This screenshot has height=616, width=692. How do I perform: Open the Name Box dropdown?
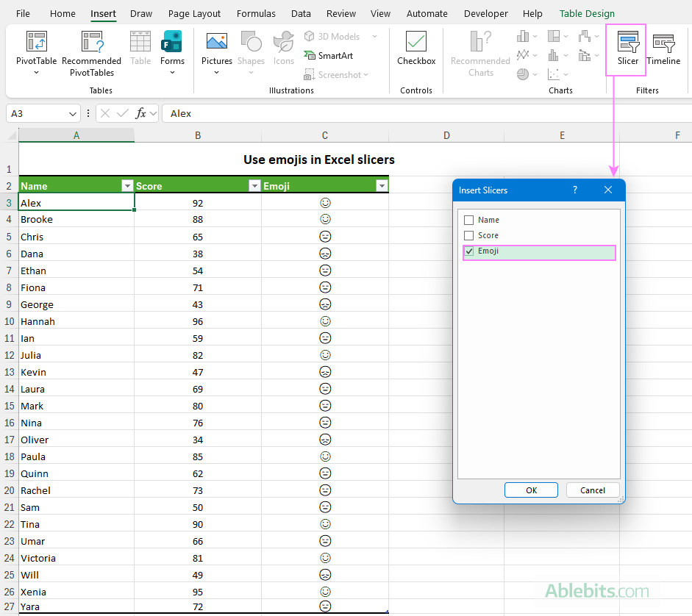coord(71,112)
